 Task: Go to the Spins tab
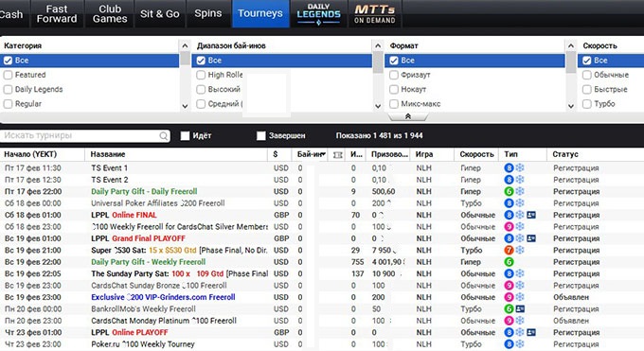tap(208, 14)
